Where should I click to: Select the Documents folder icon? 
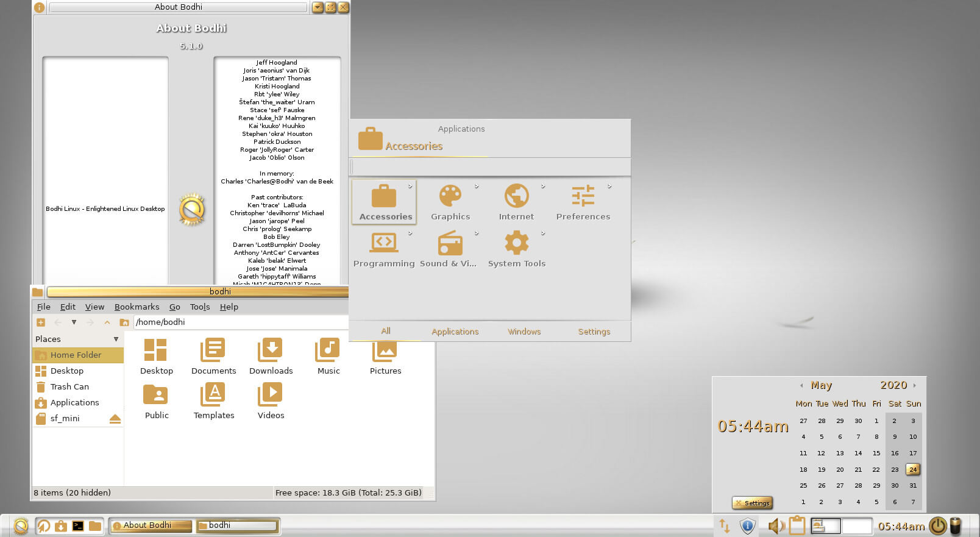[x=213, y=356]
